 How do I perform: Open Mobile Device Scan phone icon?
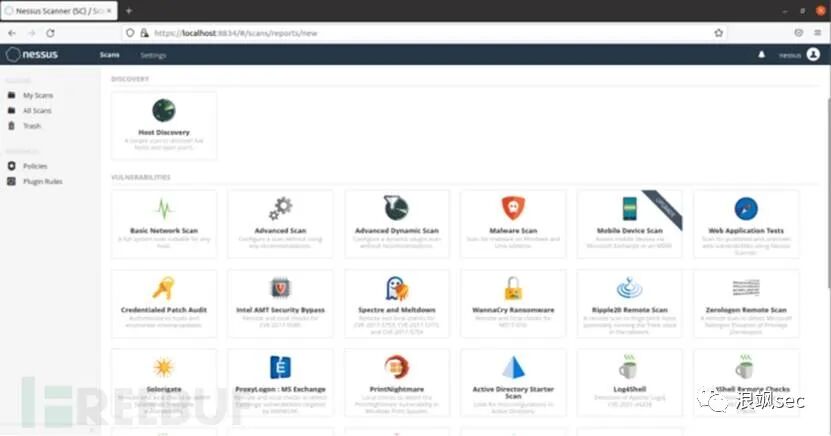click(630, 208)
